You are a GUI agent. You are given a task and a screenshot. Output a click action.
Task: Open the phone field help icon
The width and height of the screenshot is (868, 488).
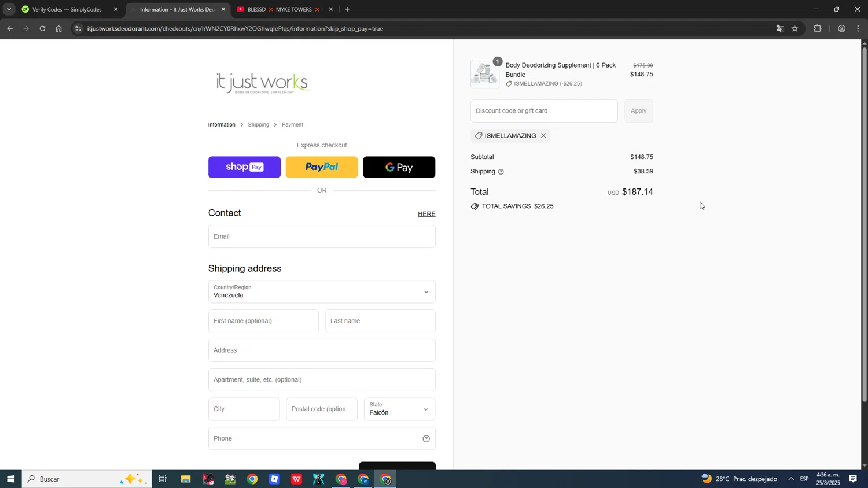[426, 439]
